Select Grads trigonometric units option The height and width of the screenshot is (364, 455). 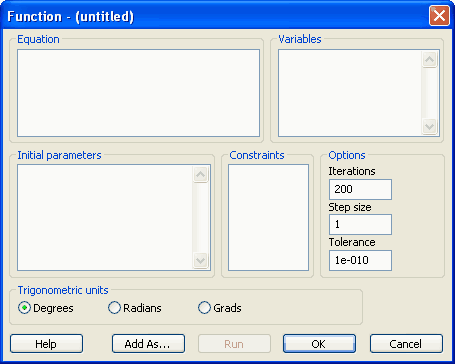tap(204, 308)
